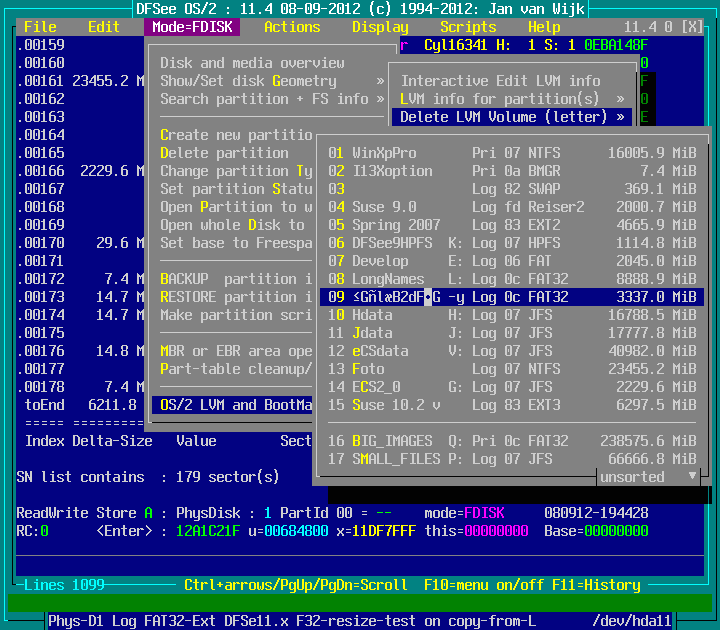Image resolution: width=720 pixels, height=630 pixels.
Task: Select Interactive Edit LVM info
Action: (500, 81)
